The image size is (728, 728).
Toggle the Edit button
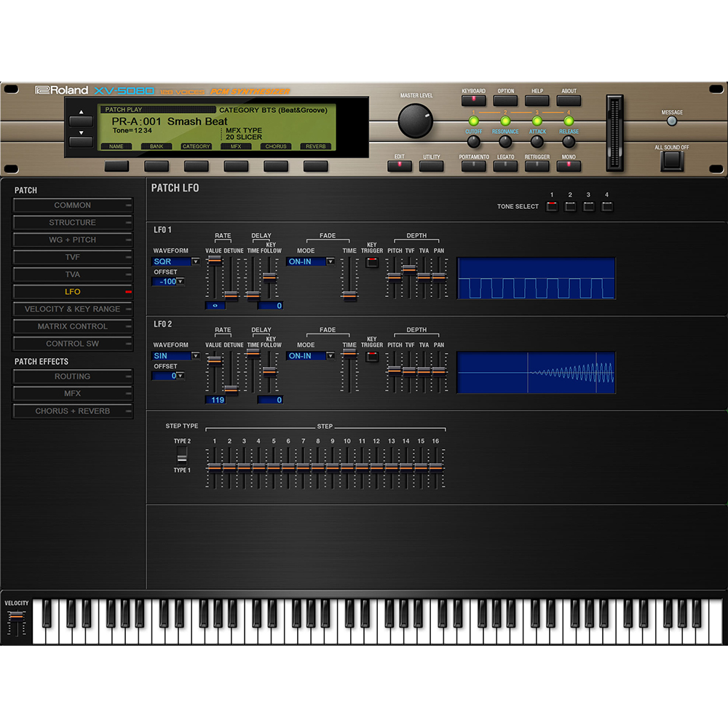pyautogui.click(x=399, y=166)
